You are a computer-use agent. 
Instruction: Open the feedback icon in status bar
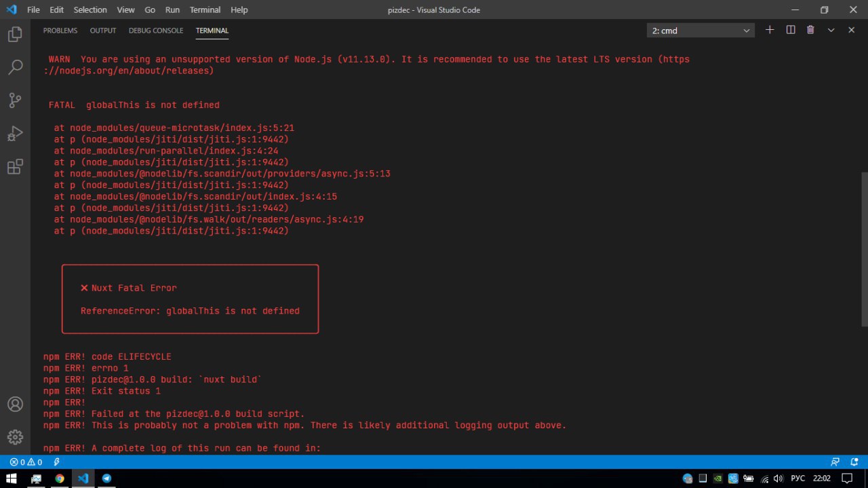click(x=835, y=462)
